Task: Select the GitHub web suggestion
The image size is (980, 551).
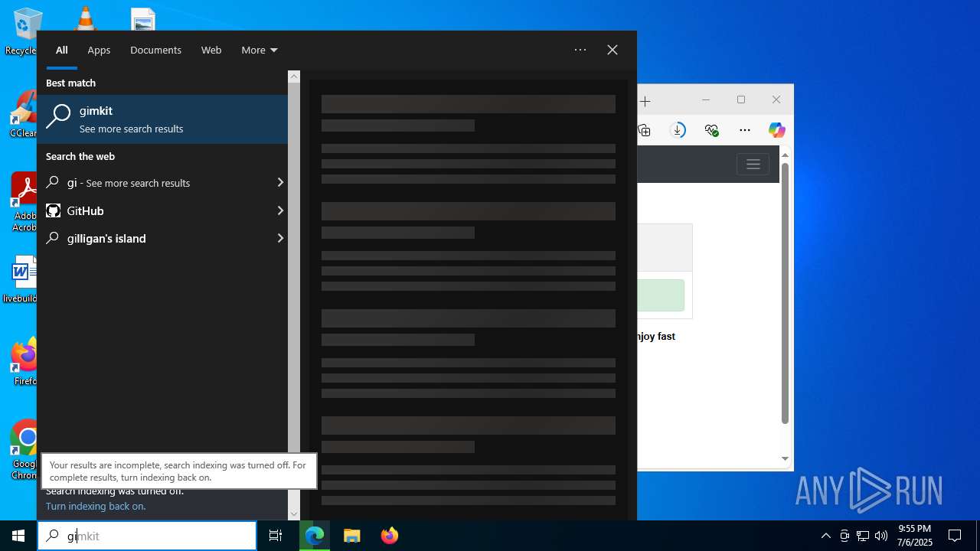Action: 155,210
